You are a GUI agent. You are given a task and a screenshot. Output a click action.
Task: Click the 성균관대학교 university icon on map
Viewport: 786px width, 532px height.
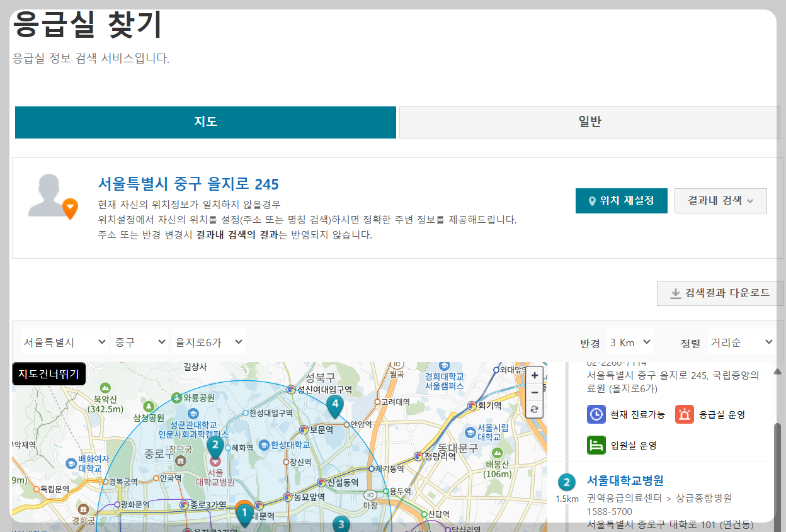(193, 413)
